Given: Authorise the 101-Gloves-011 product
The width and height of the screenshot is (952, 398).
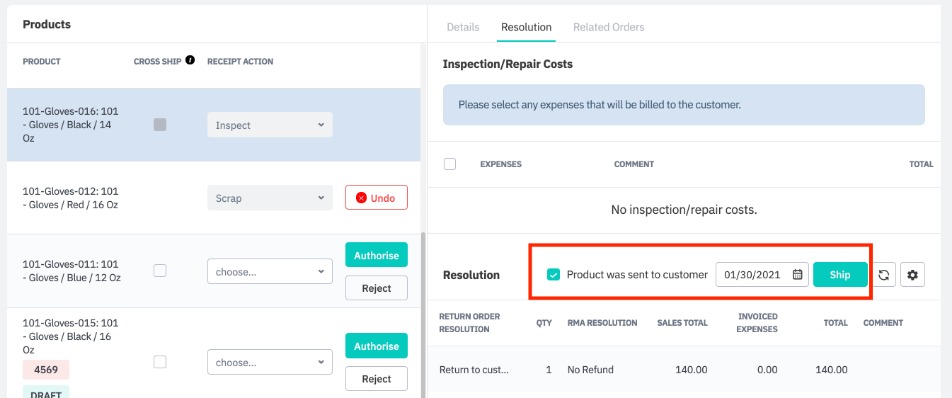Looking at the screenshot, I should 376,255.
